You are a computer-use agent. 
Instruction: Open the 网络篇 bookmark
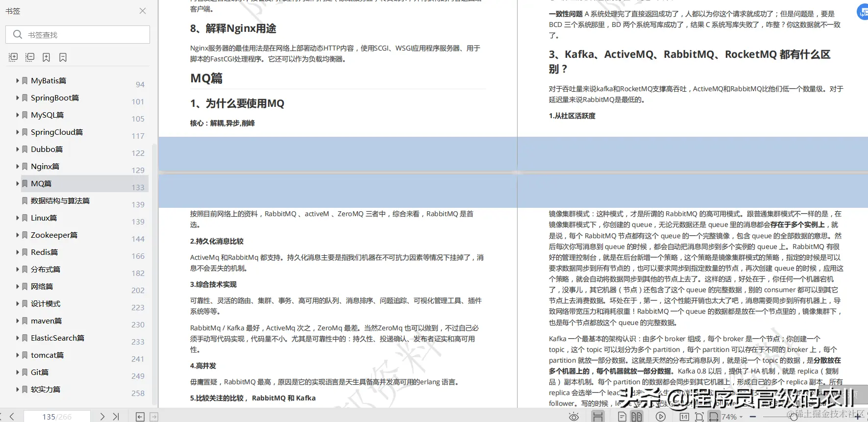click(x=42, y=286)
